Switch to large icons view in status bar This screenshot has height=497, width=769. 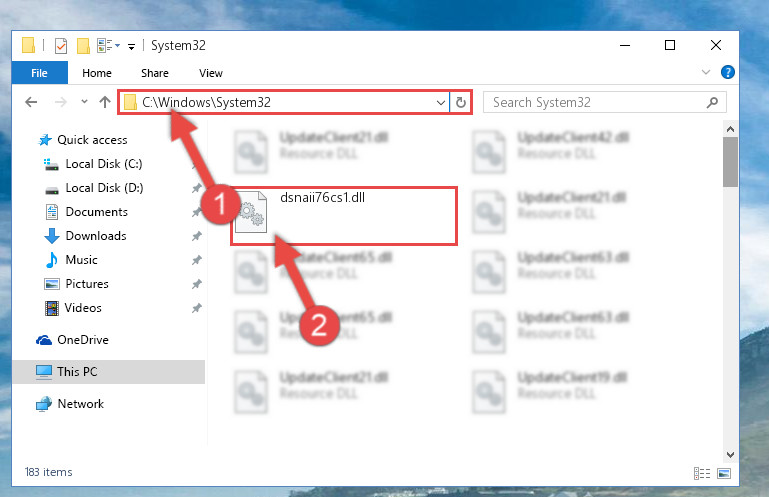pos(724,473)
